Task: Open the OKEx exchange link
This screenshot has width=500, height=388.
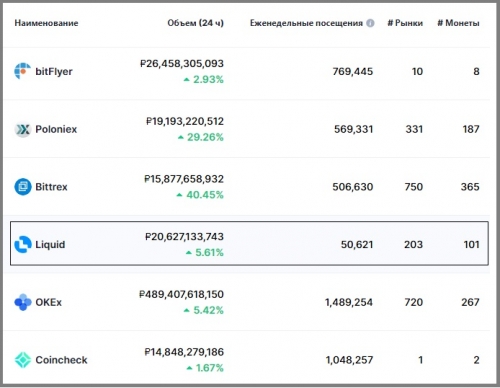Action: coord(48,302)
